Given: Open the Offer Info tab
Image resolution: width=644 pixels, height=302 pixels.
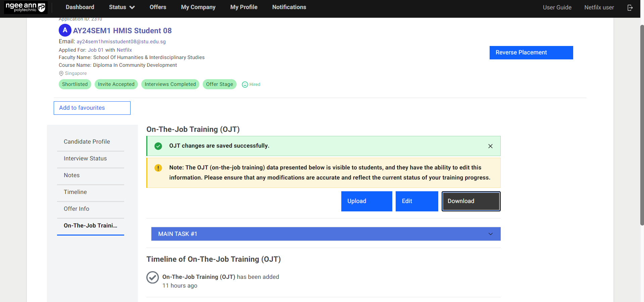Looking at the screenshot, I should point(77,209).
